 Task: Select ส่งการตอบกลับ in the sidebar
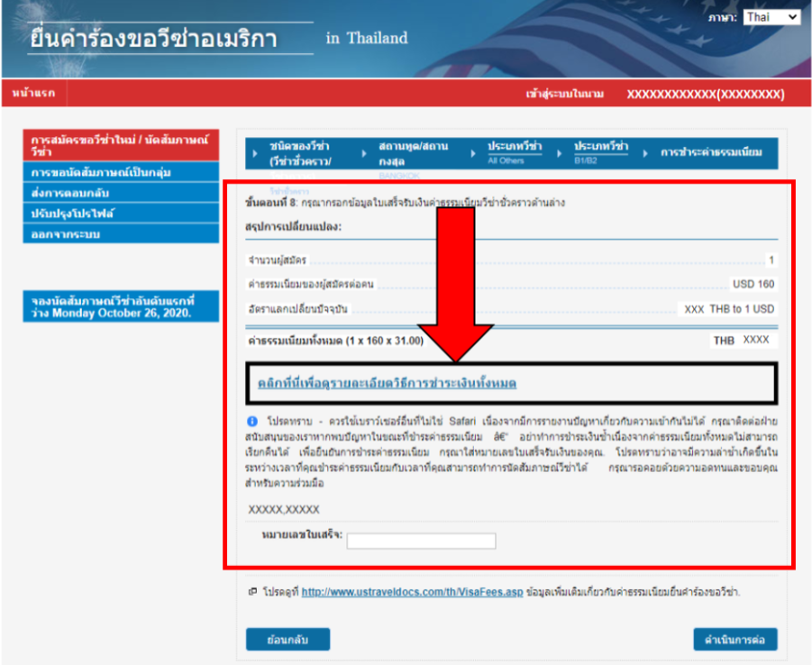pos(121,193)
